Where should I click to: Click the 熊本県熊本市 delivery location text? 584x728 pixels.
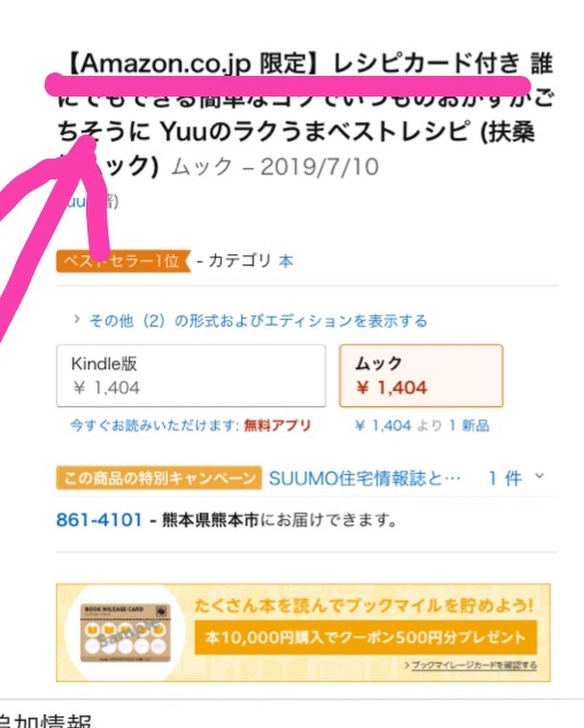point(210,520)
